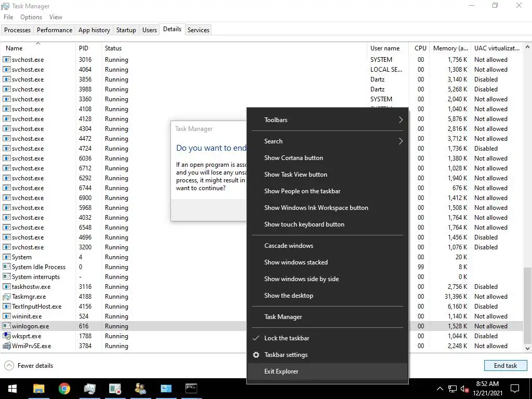532x399 pixels.
Task: Sort by the CPU column header
Action: click(x=419, y=48)
